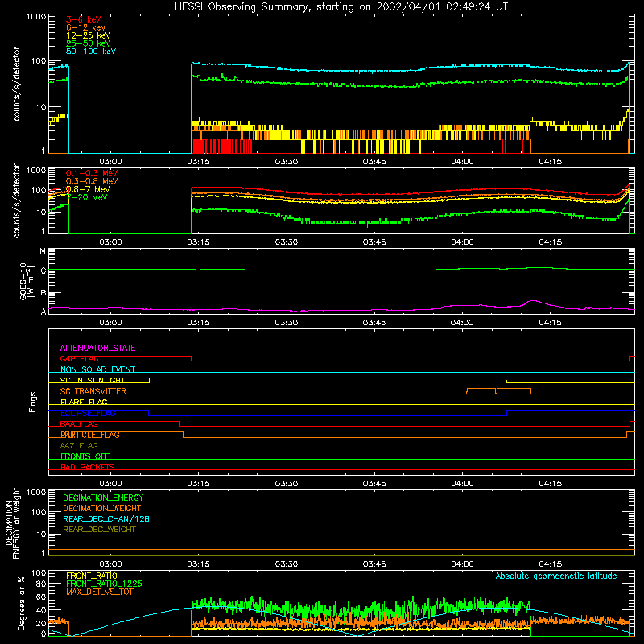Click 03:15 tick under the top keV panel
Screen dimensions: 644x644
pos(198,162)
